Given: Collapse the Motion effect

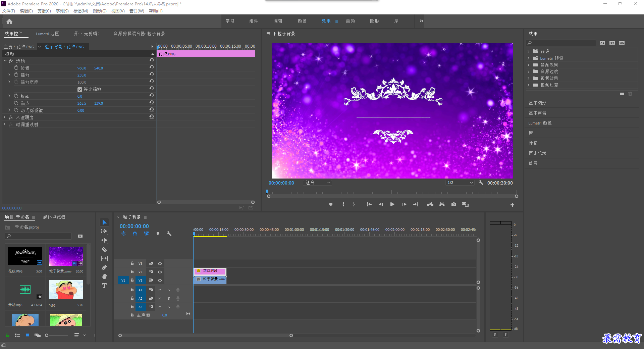Looking at the screenshot, I should pos(5,61).
